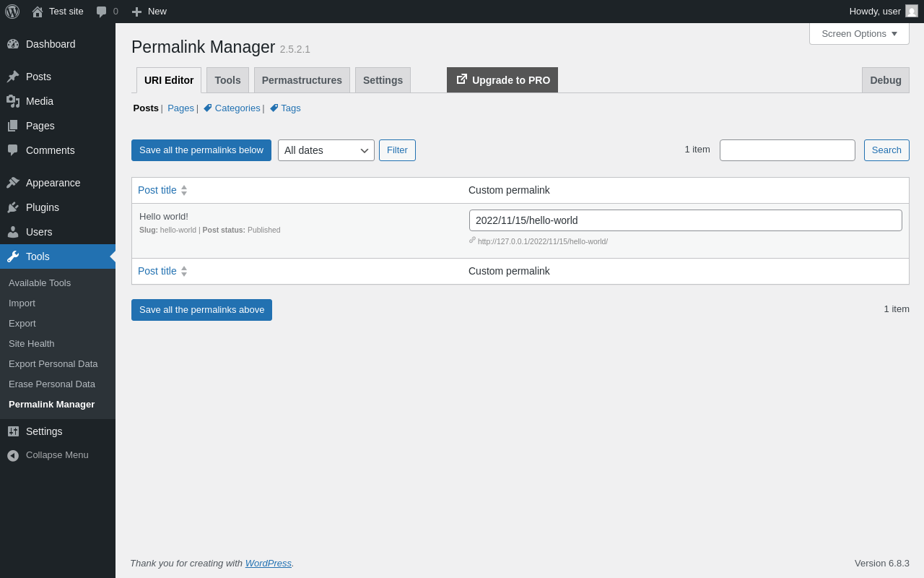Open the comments bubble icon in admin bar
Viewport: 924px width, 578px height.
(102, 12)
